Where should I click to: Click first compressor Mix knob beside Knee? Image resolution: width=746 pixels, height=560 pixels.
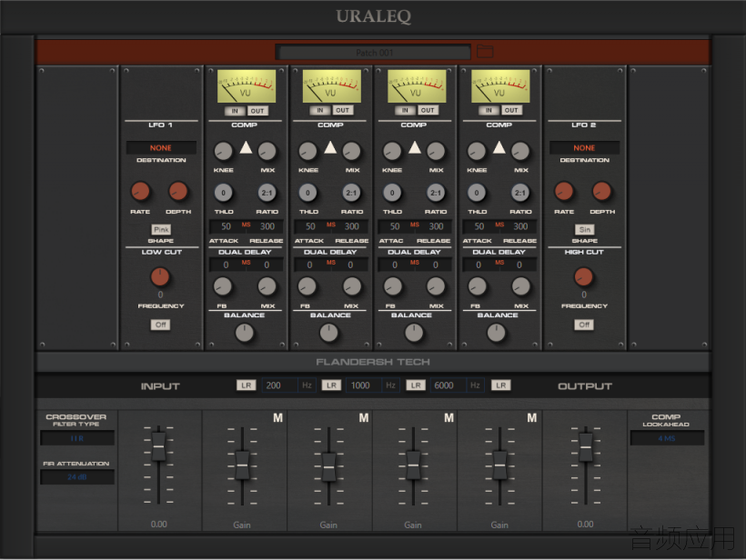267,151
